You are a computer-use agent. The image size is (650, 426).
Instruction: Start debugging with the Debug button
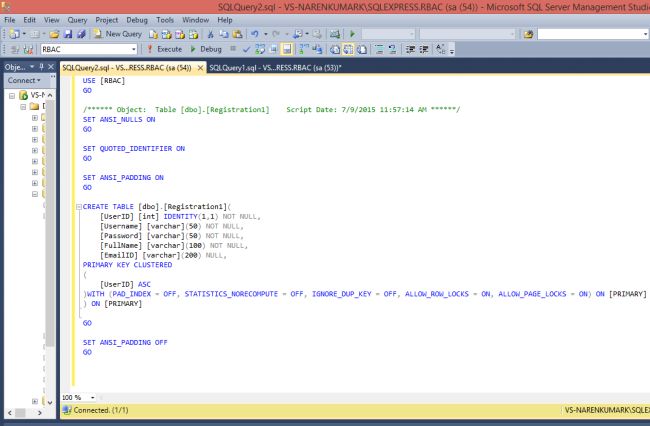point(206,48)
